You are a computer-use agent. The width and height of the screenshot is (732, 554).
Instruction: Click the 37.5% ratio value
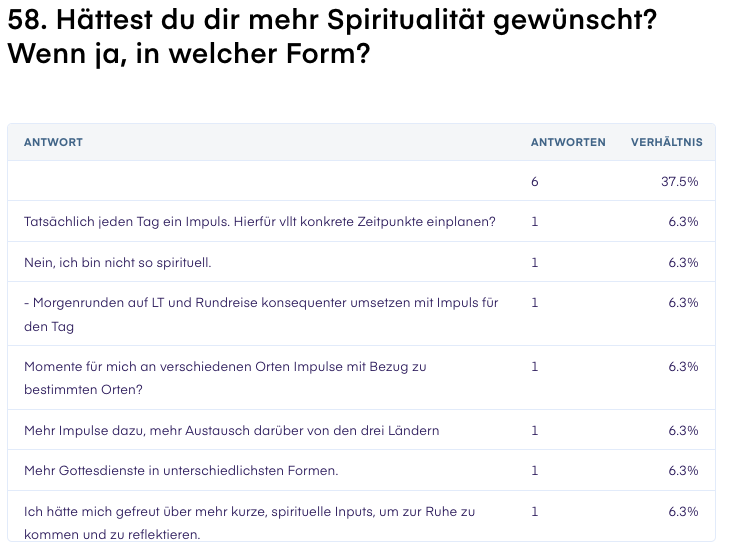[x=680, y=182]
